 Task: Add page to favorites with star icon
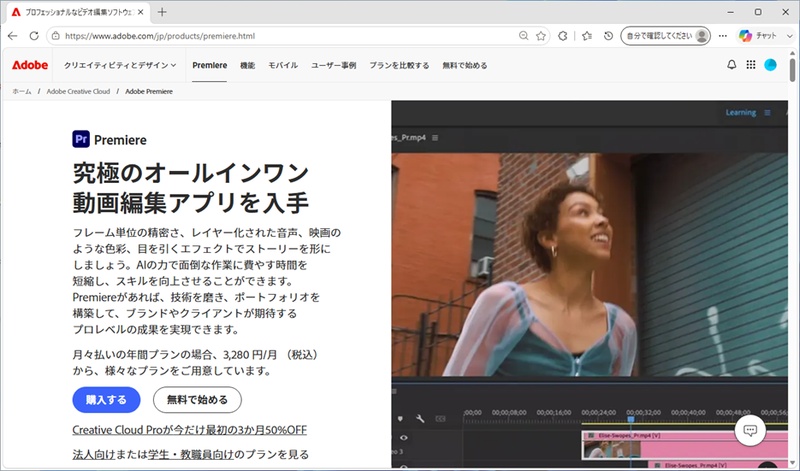click(x=541, y=36)
